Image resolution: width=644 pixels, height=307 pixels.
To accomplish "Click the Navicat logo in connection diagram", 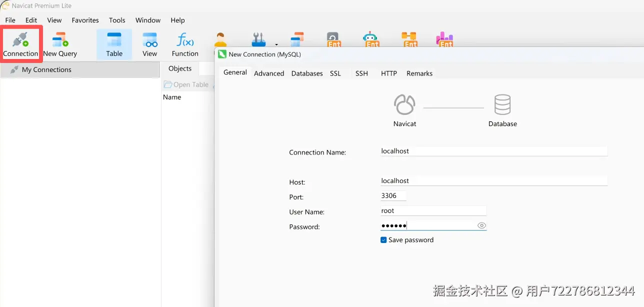I will [x=404, y=104].
